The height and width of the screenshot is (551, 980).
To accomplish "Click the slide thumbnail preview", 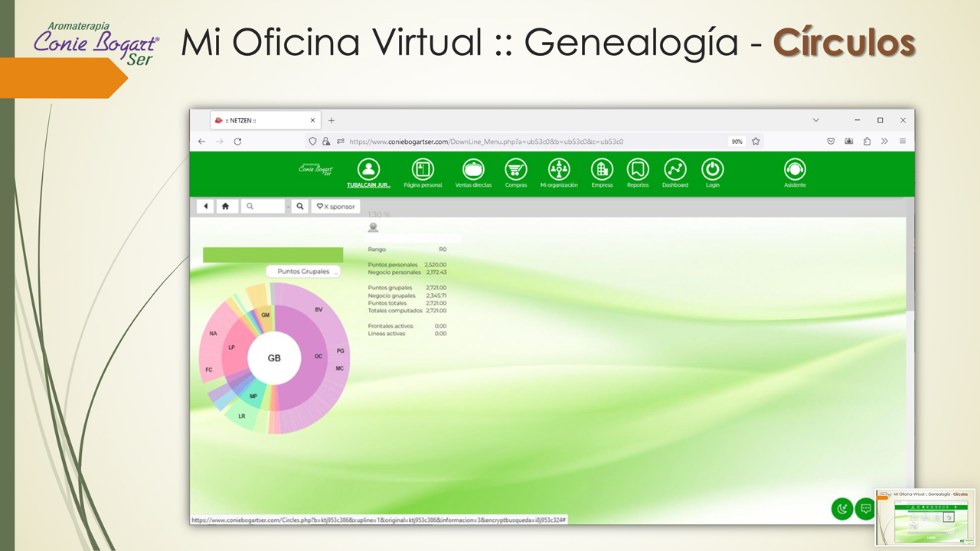I will (926, 517).
